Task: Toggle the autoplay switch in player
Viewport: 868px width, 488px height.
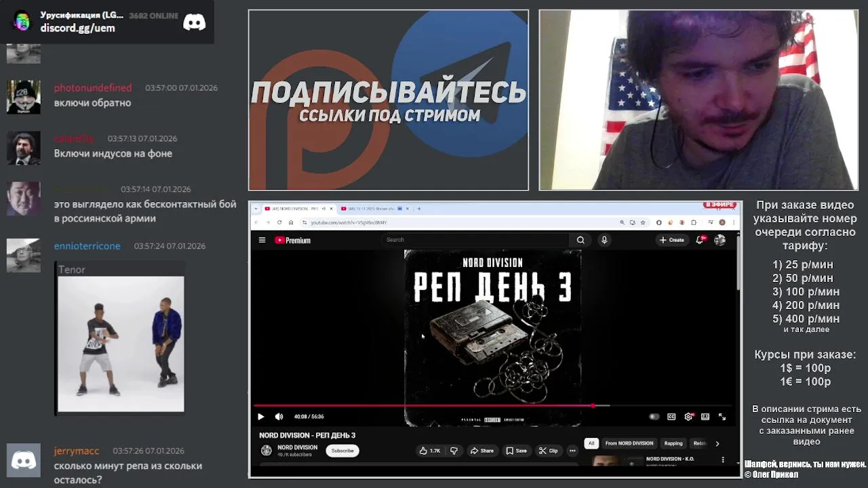Action: pos(654,417)
